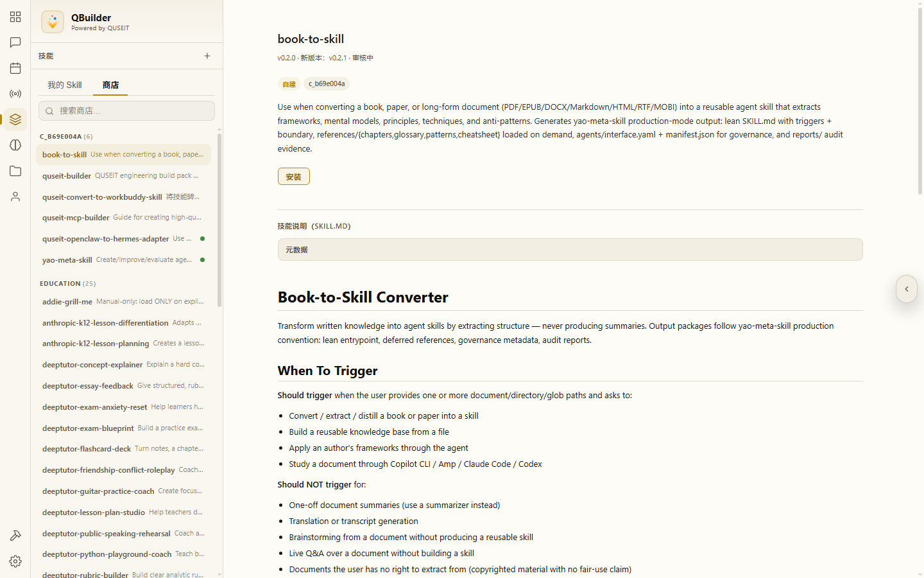Open the hammer tools icon in sidebar
Viewport: 924px width, 578px height.
15,536
